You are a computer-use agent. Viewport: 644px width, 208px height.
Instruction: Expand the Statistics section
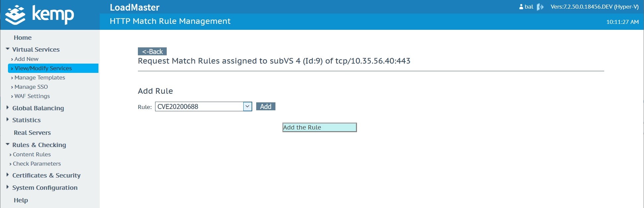pos(8,120)
